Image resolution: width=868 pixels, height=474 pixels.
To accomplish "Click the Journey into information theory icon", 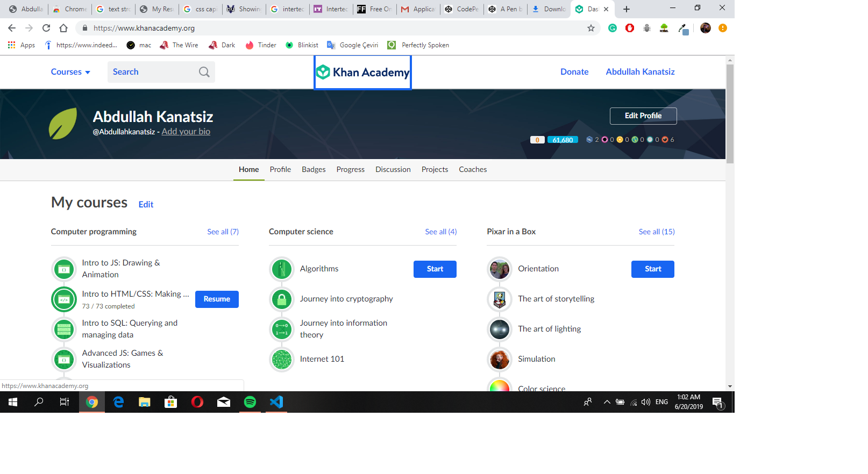I will tap(282, 329).
